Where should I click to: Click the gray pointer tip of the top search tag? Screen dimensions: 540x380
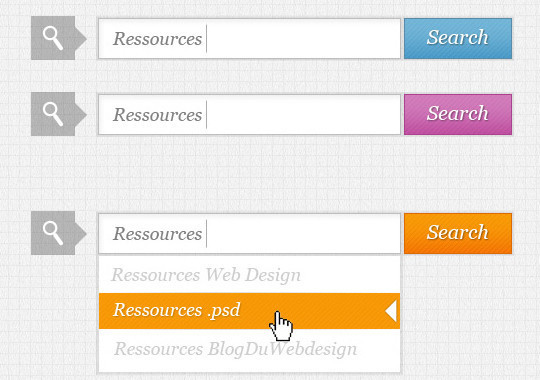pos(81,38)
